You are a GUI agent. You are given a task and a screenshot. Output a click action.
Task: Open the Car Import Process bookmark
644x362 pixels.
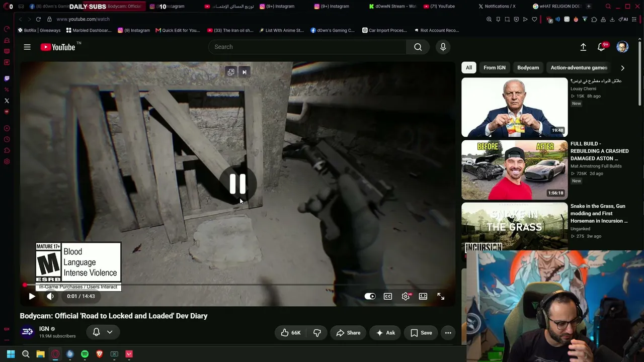(384, 30)
